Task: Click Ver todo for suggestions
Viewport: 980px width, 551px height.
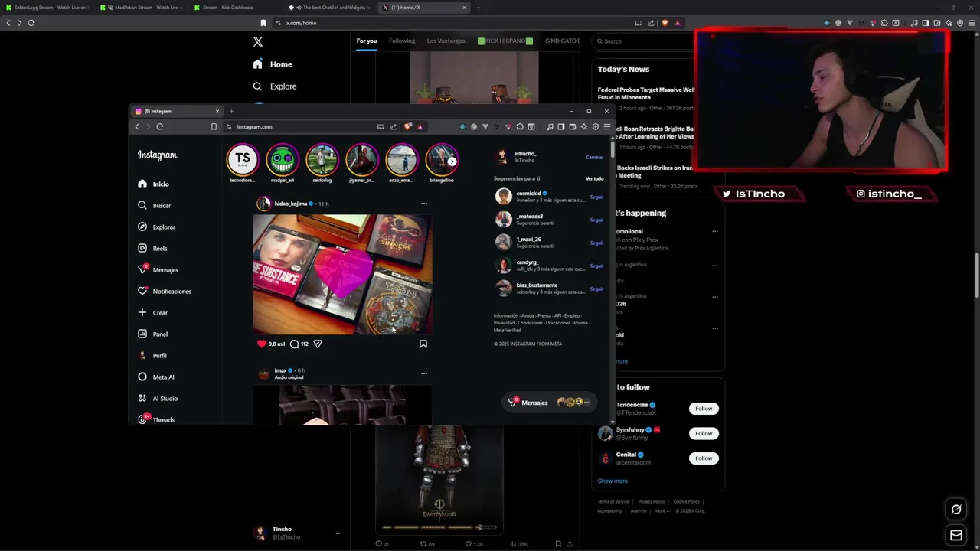Action: coord(595,178)
